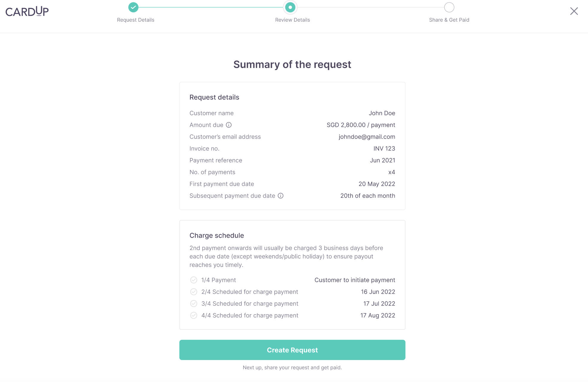Click the 16 Jun 2022 charge date
This screenshot has width=588, height=382.
[x=378, y=292]
